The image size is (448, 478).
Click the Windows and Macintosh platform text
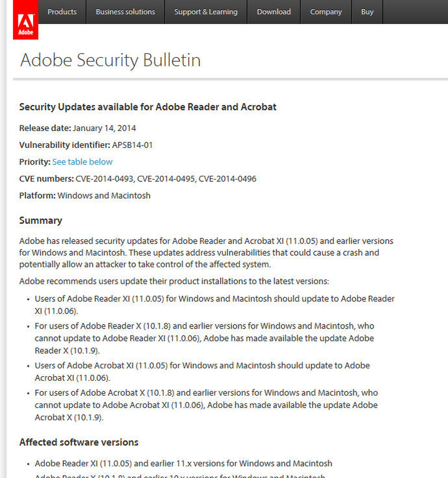click(104, 196)
